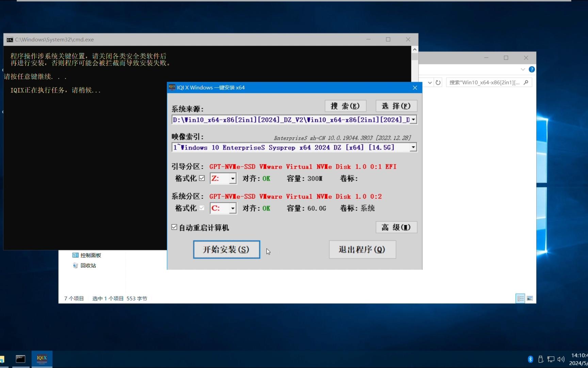Click the IQIX taskbar icon
This screenshot has height=368, width=588.
tap(42, 359)
